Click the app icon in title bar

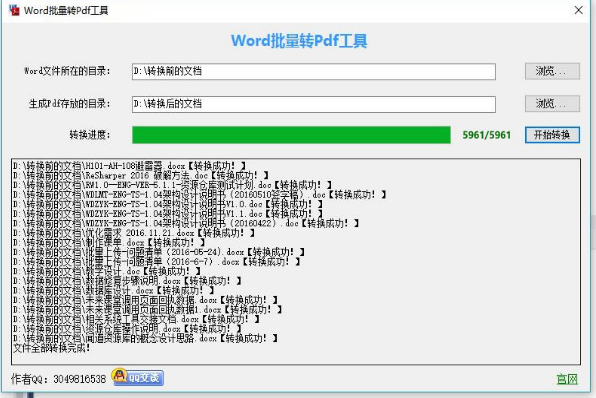coord(14,10)
